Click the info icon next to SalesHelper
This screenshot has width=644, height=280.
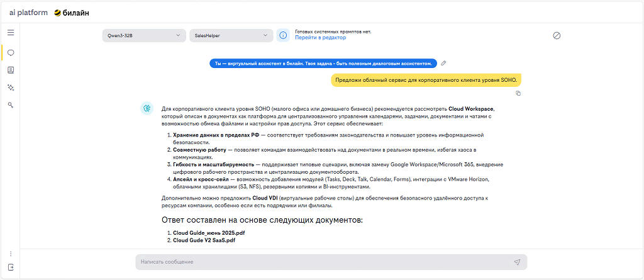pyautogui.click(x=283, y=35)
